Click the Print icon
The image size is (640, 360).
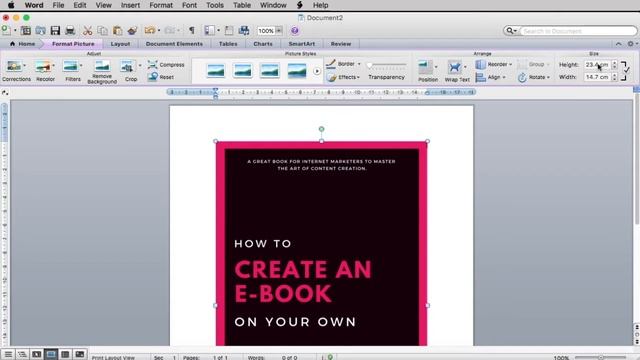(x=70, y=30)
